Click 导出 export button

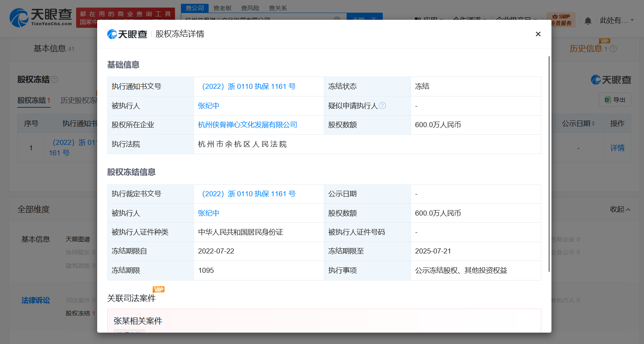615,100
